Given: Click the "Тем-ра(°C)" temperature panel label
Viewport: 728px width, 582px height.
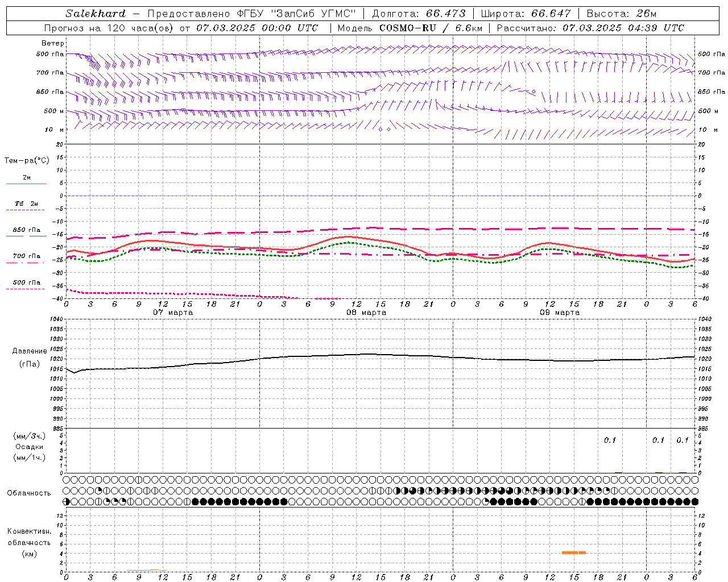Looking at the screenshot, I should [x=27, y=161].
